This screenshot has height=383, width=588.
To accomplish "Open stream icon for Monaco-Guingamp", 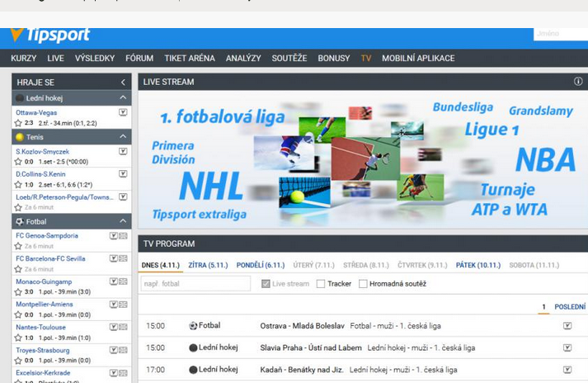I will click(113, 281).
